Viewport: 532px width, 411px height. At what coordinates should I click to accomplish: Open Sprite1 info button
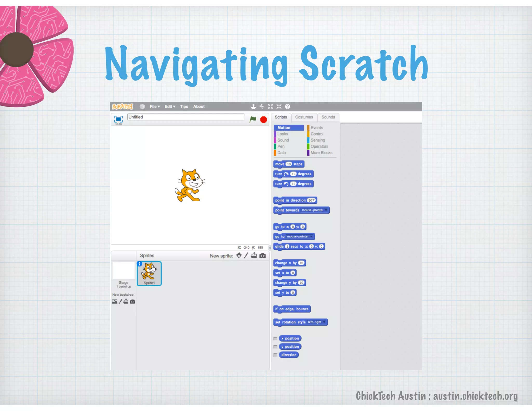tap(139, 264)
